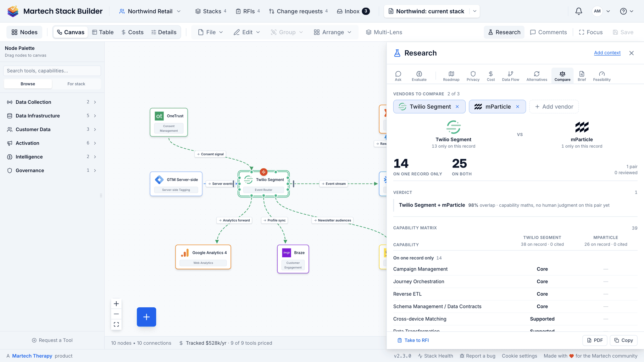Open the Feasibility research tool

coord(602,76)
